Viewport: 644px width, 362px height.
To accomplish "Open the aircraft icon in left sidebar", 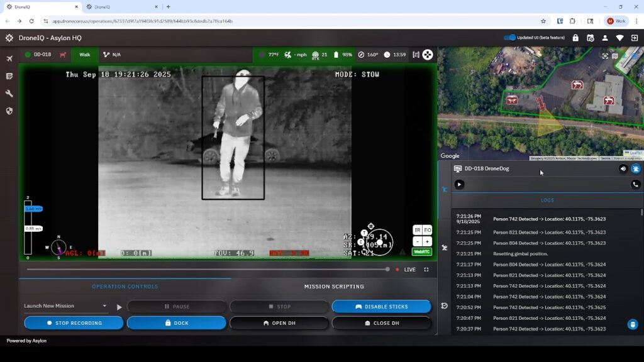I will [9, 58].
